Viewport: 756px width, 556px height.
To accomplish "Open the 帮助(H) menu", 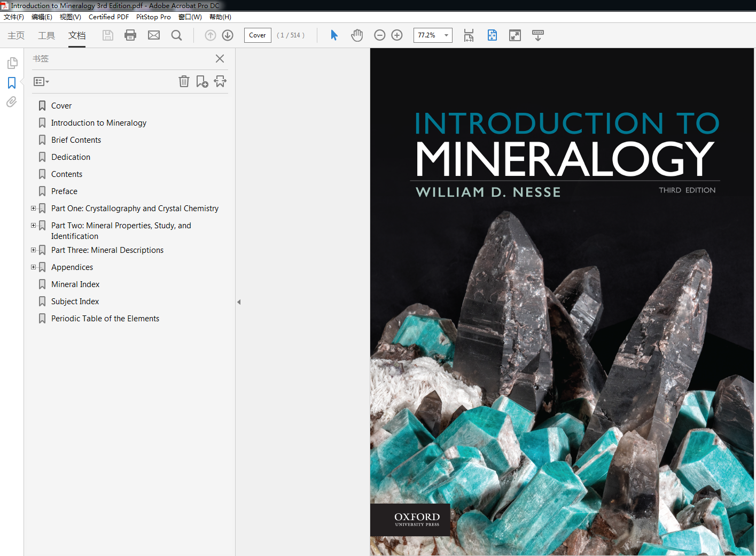I will pyautogui.click(x=220, y=17).
